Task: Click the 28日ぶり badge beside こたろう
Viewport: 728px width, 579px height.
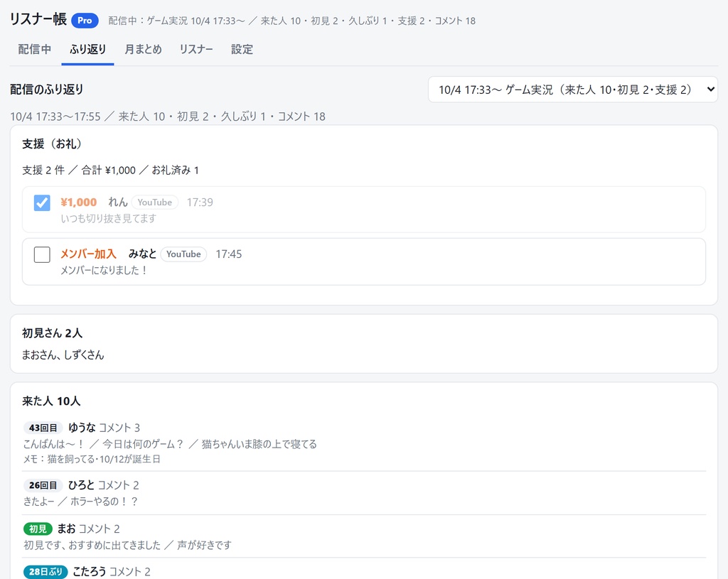Action: click(45, 572)
